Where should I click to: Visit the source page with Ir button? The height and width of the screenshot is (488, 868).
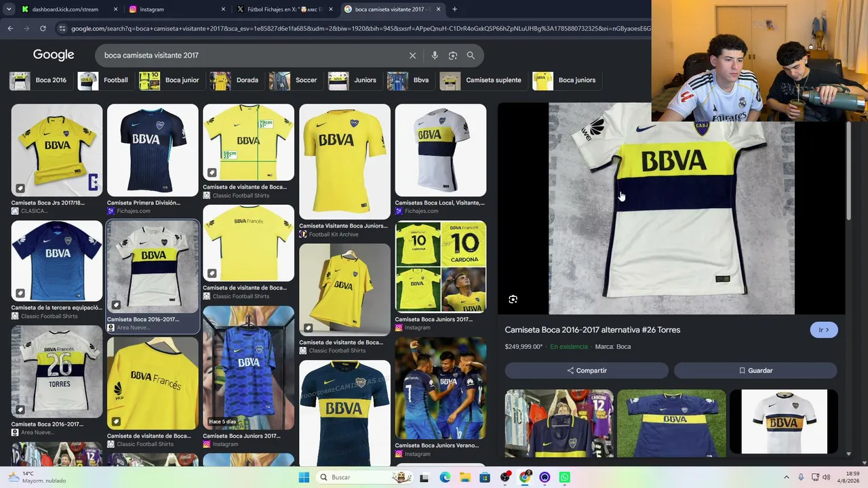[824, 330]
